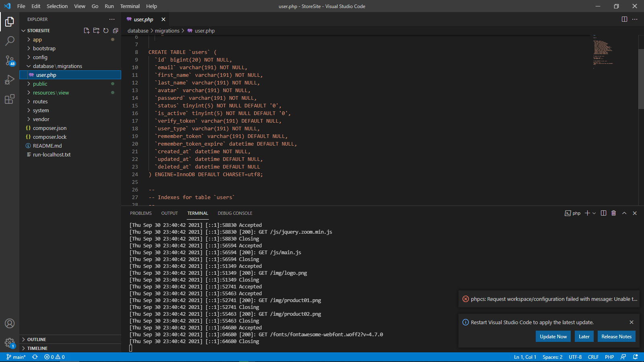Open the Search view icon
644x362 pixels.
(10, 41)
